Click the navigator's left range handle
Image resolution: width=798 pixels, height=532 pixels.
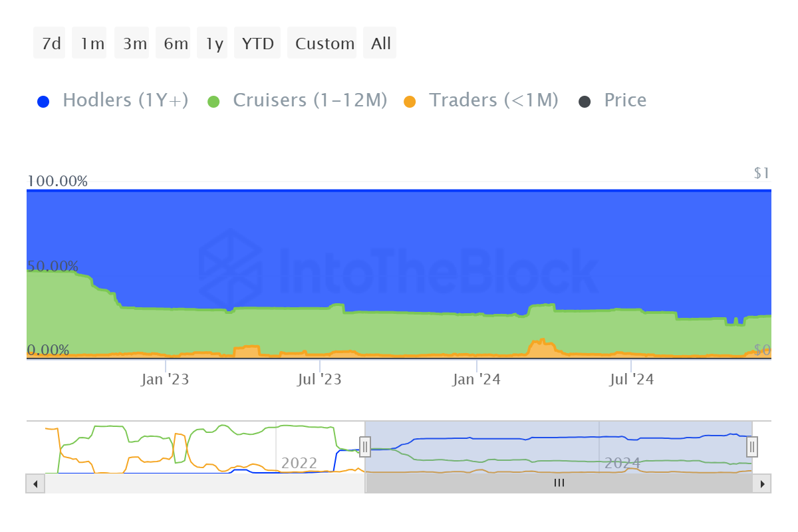(364, 446)
